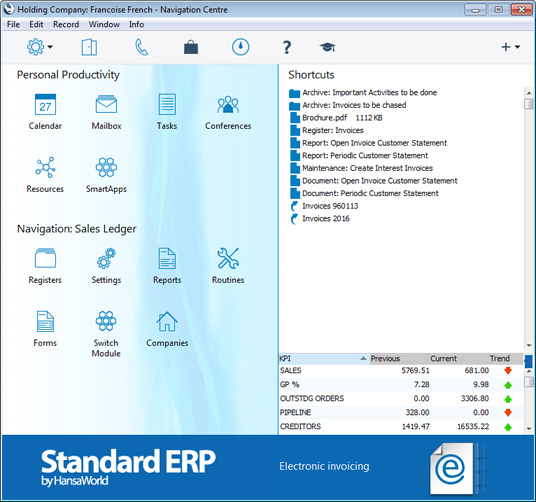Open the Edit menu
This screenshot has height=502, width=536.
pos(36,25)
